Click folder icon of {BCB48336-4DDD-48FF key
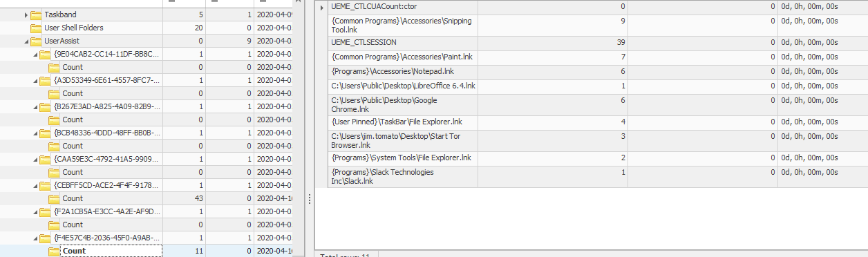 click(x=46, y=133)
